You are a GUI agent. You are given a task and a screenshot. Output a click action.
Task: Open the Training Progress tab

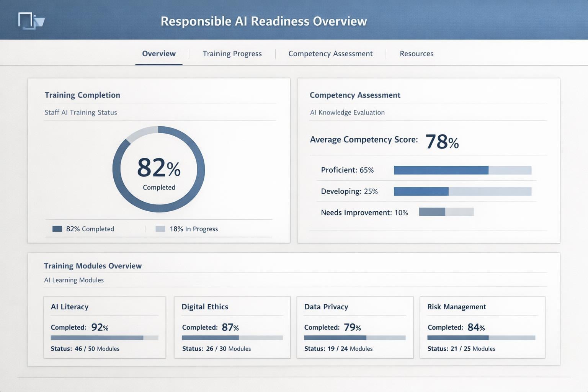point(232,54)
